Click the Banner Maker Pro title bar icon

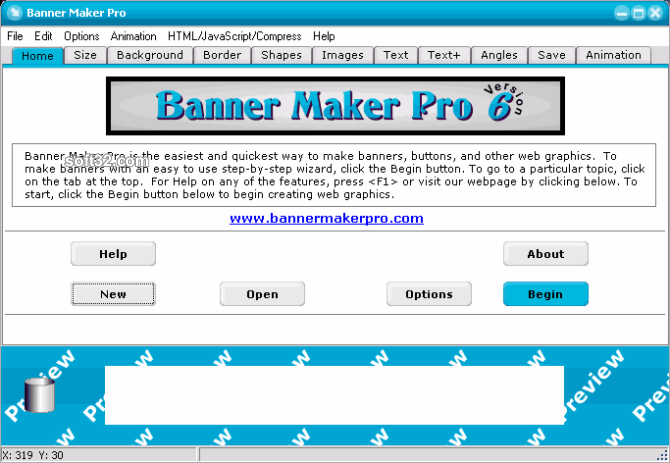15,13
